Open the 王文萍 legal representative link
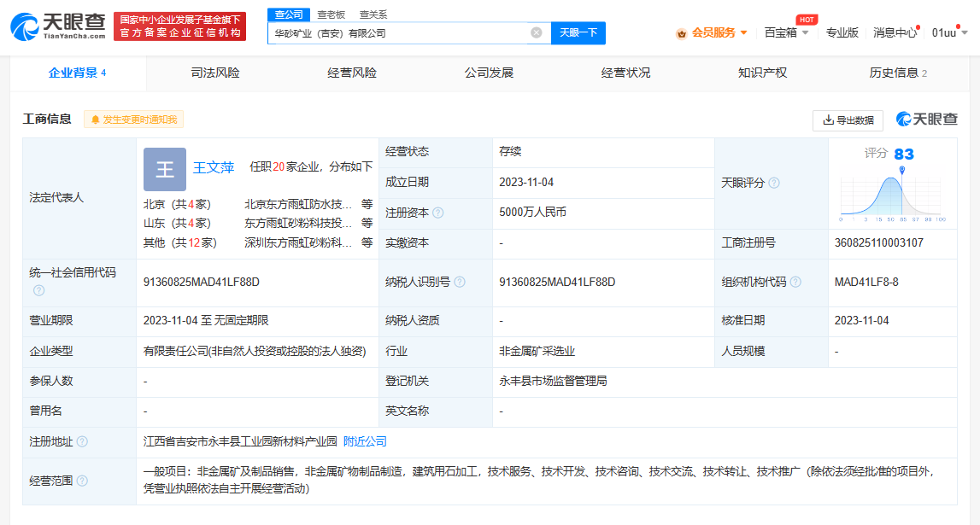This screenshot has height=525, width=980. coord(213,167)
